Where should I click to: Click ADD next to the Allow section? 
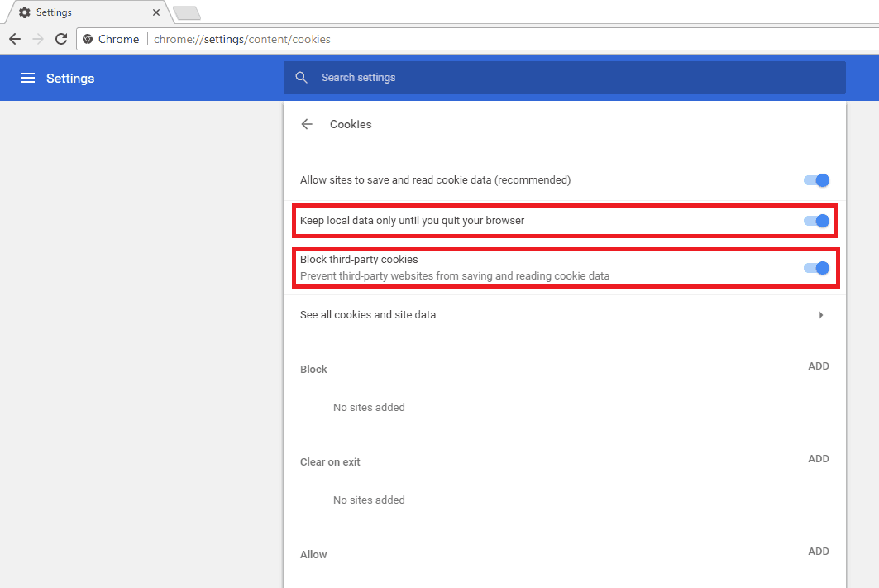818,552
